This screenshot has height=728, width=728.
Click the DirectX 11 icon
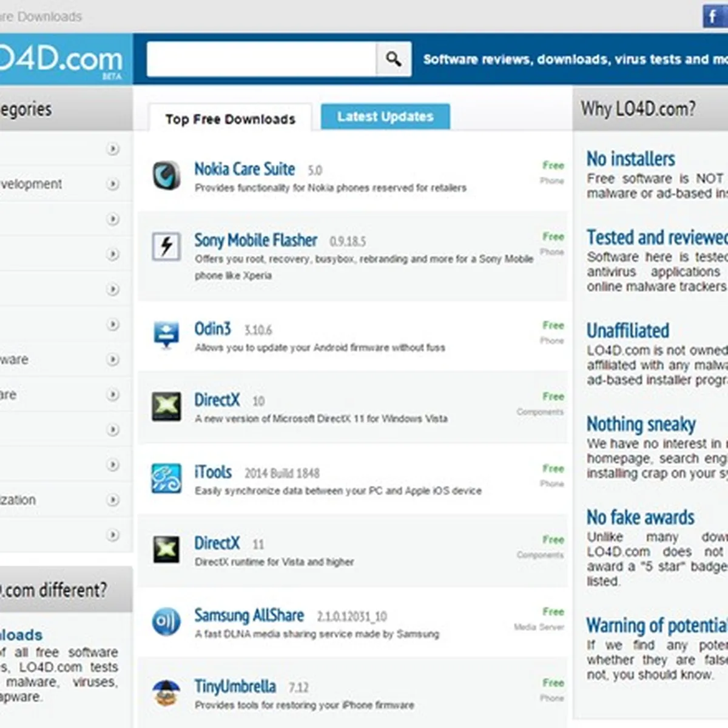pos(166,550)
